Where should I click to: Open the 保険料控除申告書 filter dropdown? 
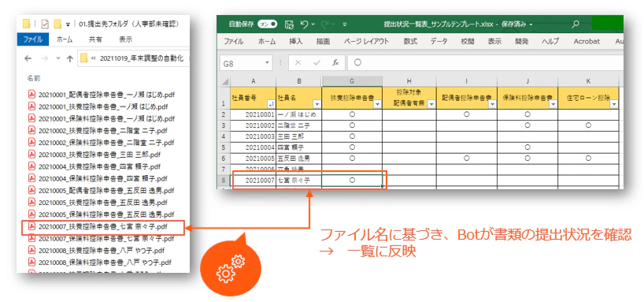coord(553,105)
